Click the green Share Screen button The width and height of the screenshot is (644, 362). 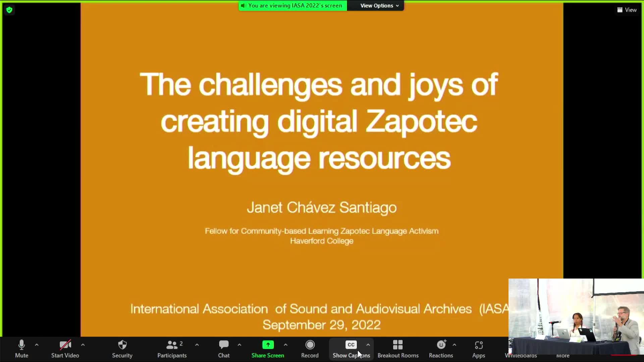click(268, 349)
